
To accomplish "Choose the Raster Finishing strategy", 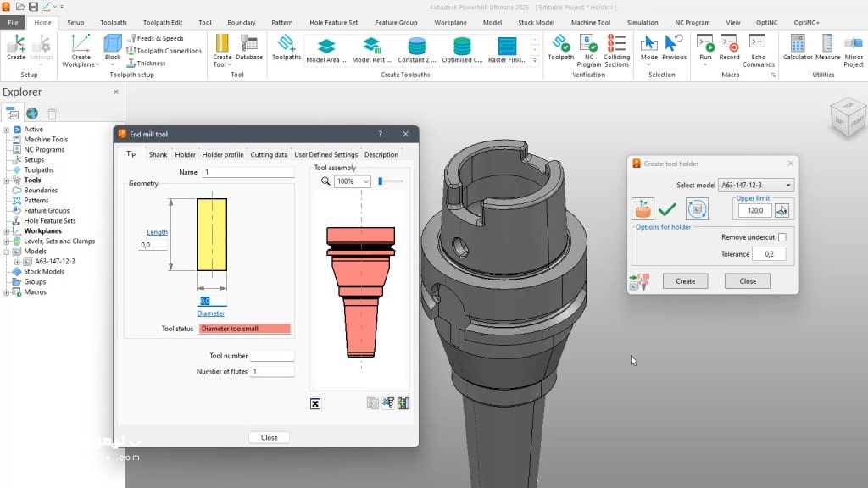I will [507, 50].
